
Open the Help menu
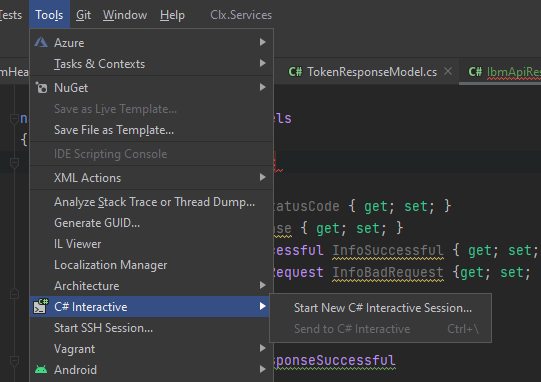coord(172,15)
